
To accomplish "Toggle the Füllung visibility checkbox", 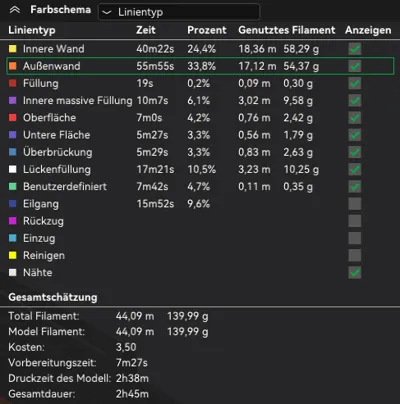I will [355, 83].
